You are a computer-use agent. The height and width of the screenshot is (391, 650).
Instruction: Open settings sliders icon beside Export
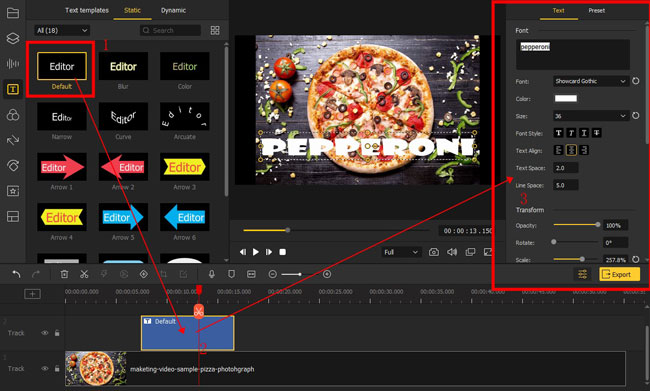(x=582, y=274)
